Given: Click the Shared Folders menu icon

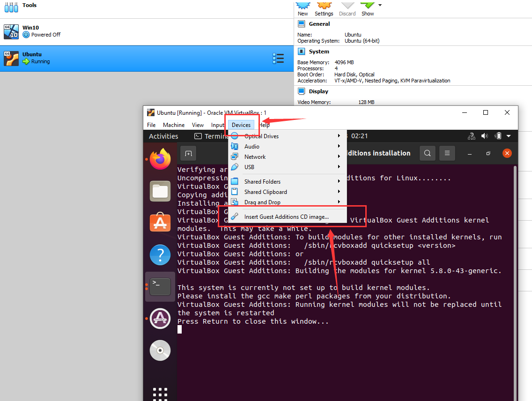Looking at the screenshot, I should point(235,181).
